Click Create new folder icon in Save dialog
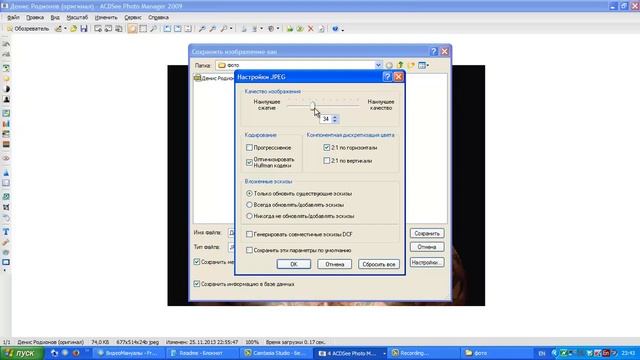Viewport: 640px width, 360px height. (x=411, y=65)
